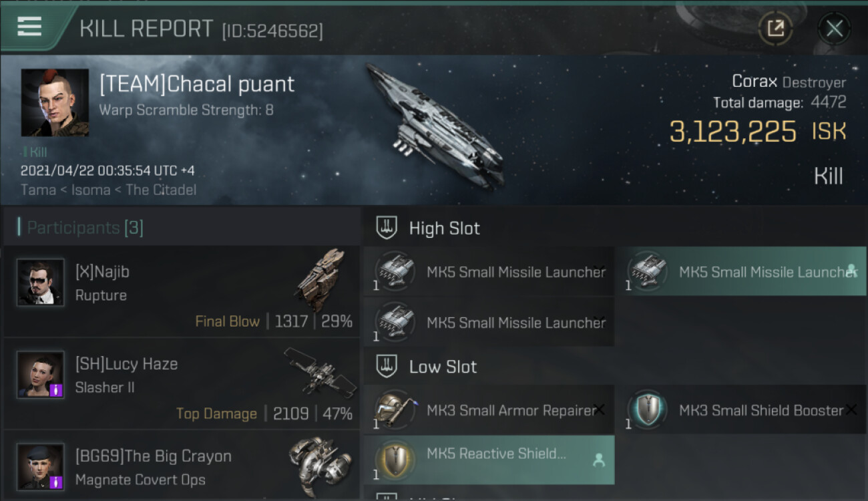Image resolution: width=868 pixels, height=501 pixels.
Task: Close the kill report window
Action: (834, 29)
